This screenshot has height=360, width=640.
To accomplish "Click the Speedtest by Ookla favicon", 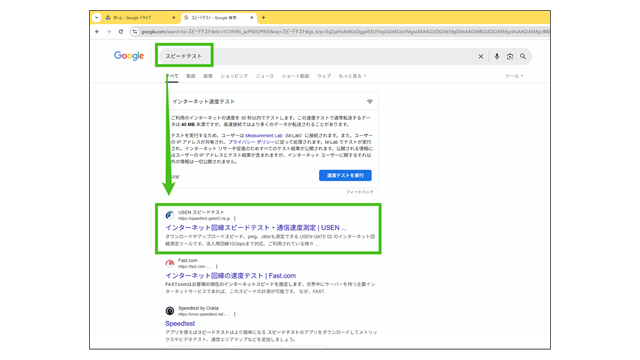I will (170, 311).
